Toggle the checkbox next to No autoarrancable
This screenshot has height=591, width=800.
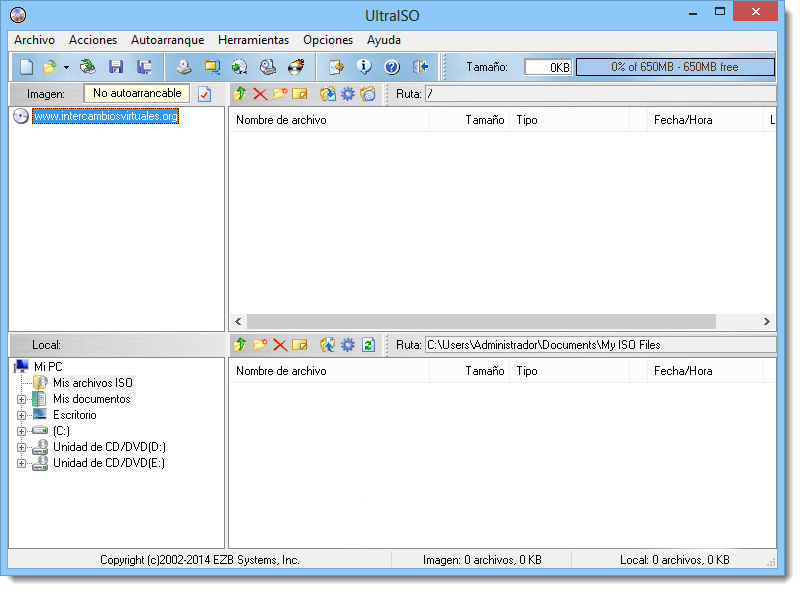pos(207,92)
